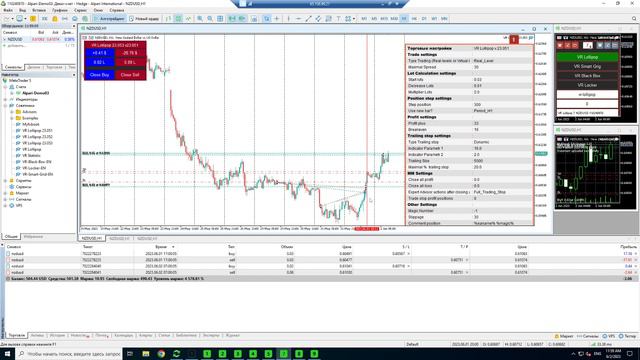Select VR Statistic advisor in Navigator

[x=31, y=156]
